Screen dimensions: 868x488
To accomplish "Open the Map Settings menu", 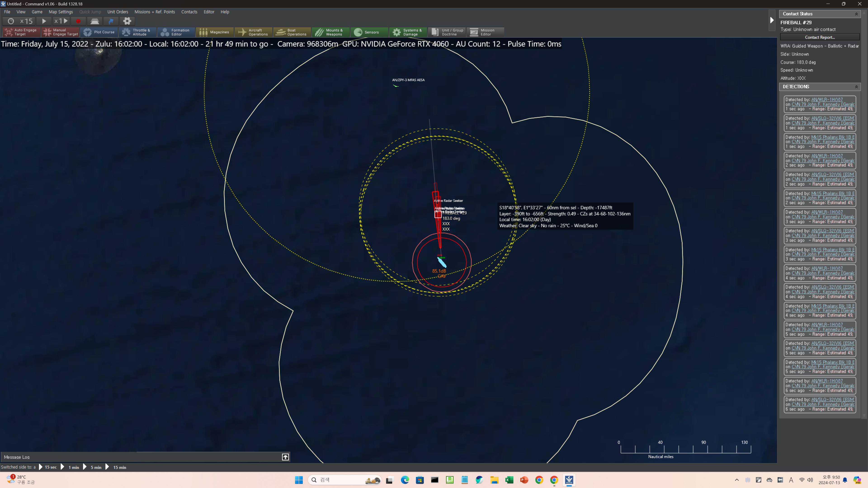I will tap(61, 12).
